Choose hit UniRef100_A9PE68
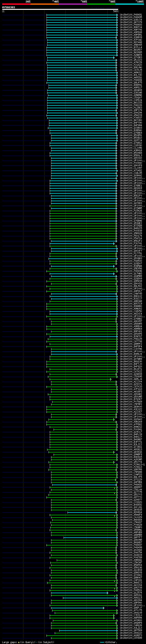 (x=131, y=32)
